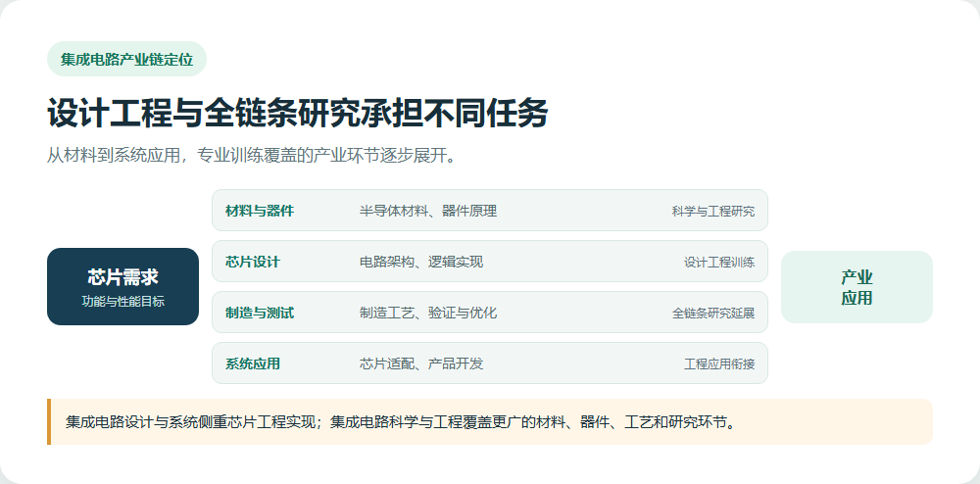Image resolution: width=980 pixels, height=484 pixels.
Task: Click the 全链条研究延展 label
Action: (713, 314)
